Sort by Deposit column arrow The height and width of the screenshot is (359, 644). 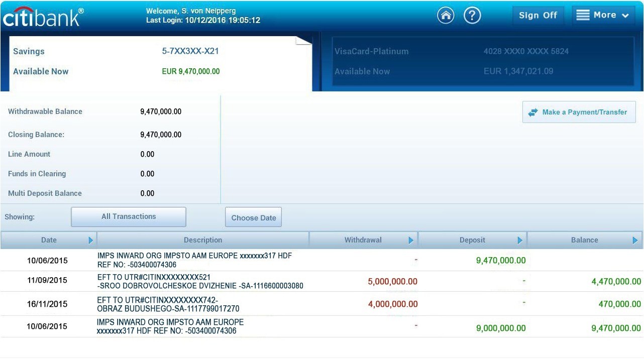(x=520, y=241)
